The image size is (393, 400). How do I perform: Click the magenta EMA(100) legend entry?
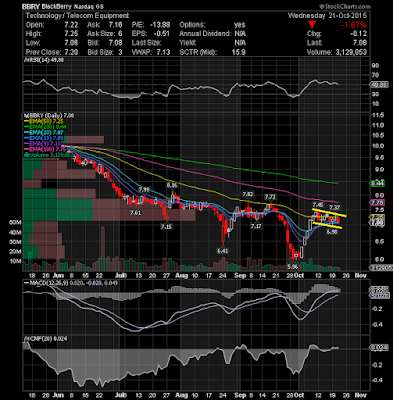point(44,149)
